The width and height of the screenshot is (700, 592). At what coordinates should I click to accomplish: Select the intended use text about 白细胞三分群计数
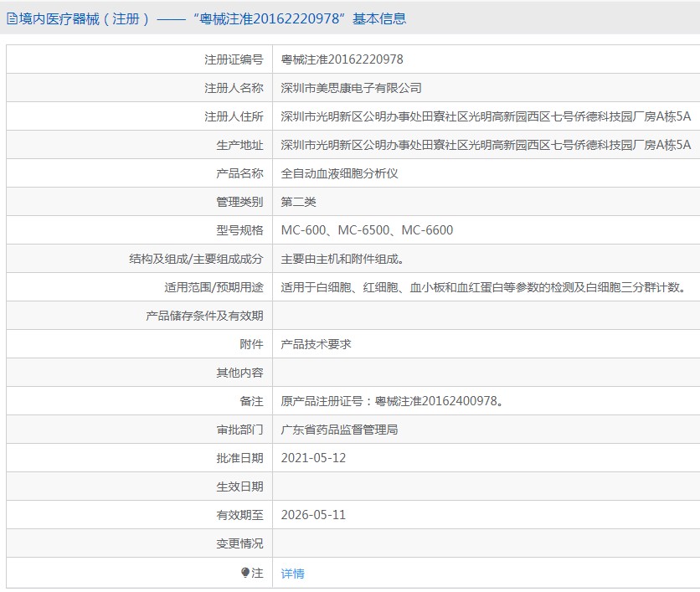pyautogui.click(x=484, y=287)
